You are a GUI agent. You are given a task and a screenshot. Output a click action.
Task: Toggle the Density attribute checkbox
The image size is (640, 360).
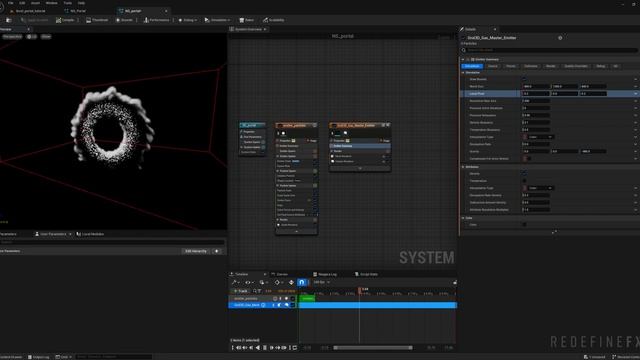[x=524, y=173]
